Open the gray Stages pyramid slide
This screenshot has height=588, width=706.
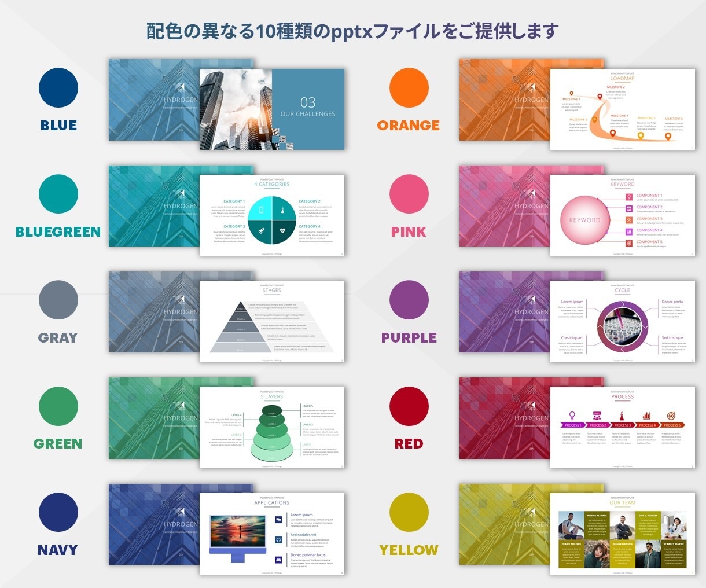tap(272, 321)
